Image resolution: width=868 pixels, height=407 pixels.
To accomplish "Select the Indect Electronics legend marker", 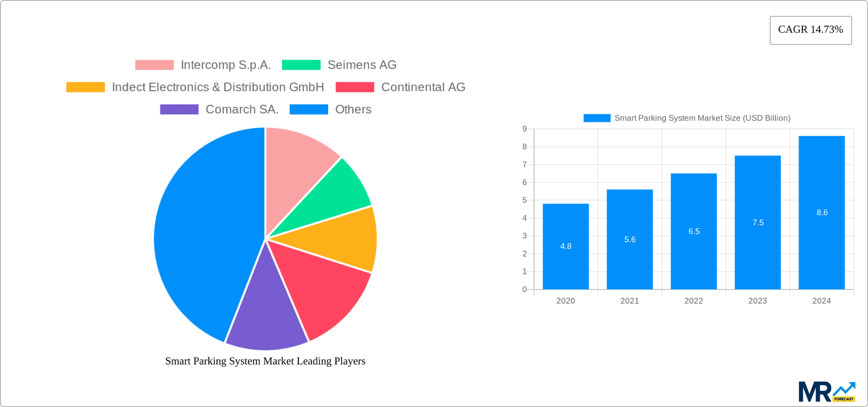I will pos(85,87).
